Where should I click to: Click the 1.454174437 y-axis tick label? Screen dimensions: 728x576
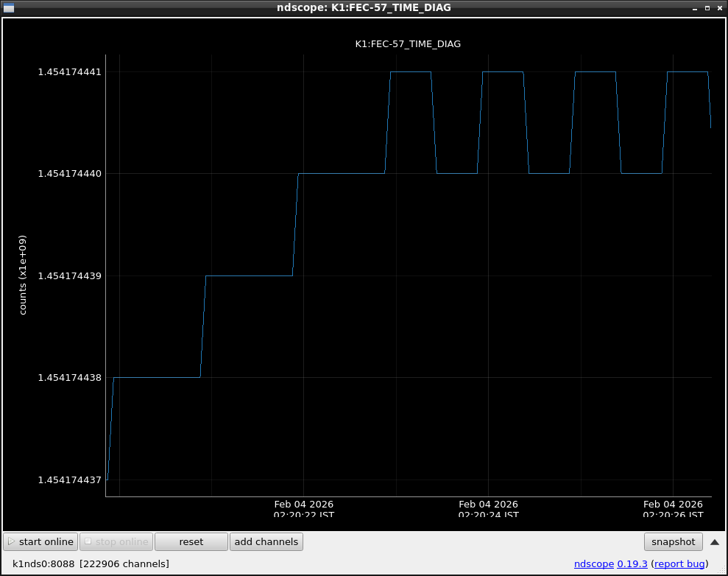(x=70, y=480)
